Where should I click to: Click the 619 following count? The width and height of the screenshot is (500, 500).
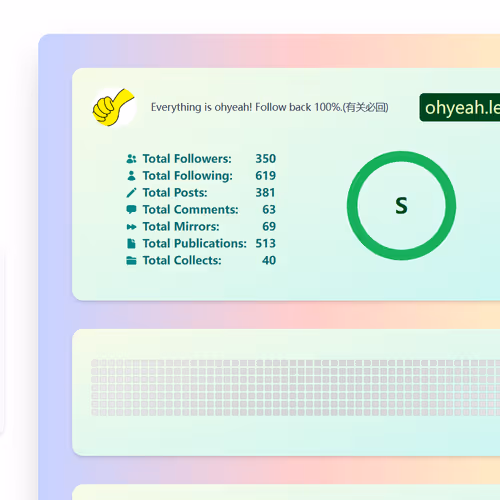tap(266, 176)
